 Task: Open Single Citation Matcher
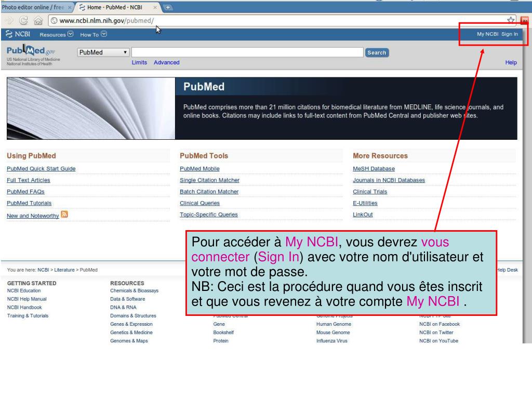click(209, 180)
